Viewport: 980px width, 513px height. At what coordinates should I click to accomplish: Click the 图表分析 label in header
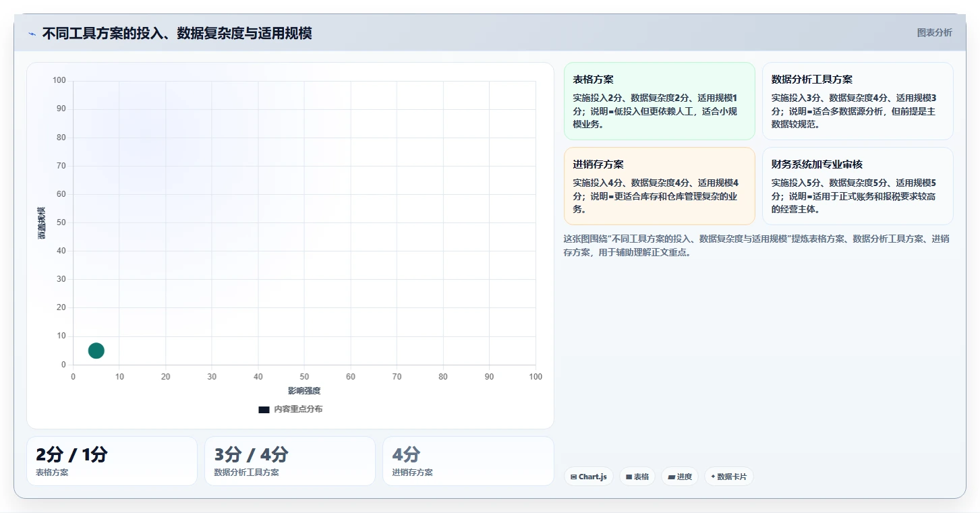(934, 32)
